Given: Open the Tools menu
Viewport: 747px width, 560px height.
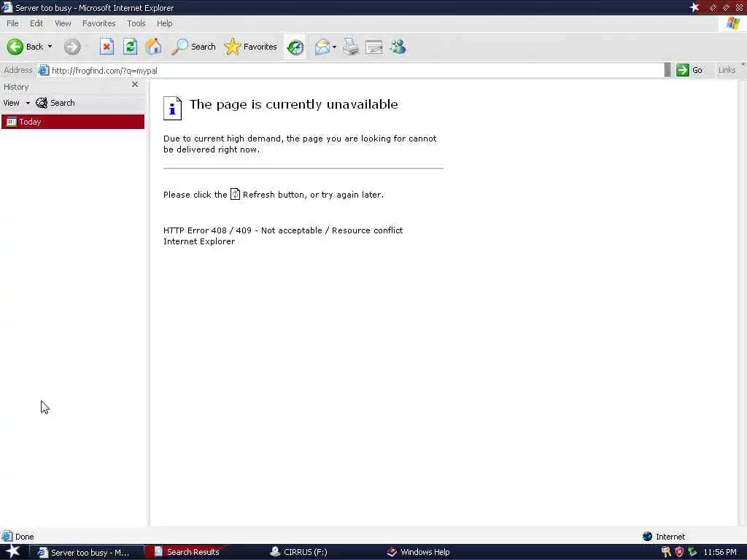Looking at the screenshot, I should (x=136, y=23).
